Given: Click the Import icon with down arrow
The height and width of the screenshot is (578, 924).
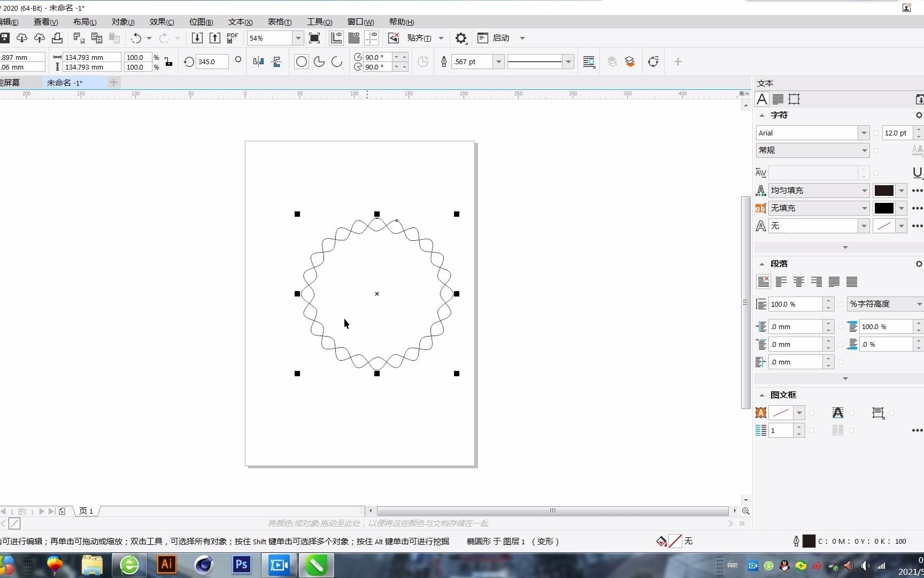Looking at the screenshot, I should tap(197, 38).
